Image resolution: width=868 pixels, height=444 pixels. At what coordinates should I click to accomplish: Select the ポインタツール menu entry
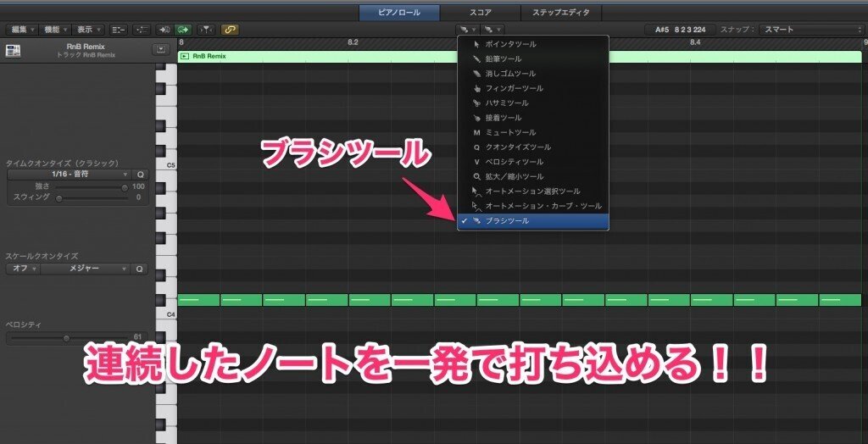(x=533, y=44)
